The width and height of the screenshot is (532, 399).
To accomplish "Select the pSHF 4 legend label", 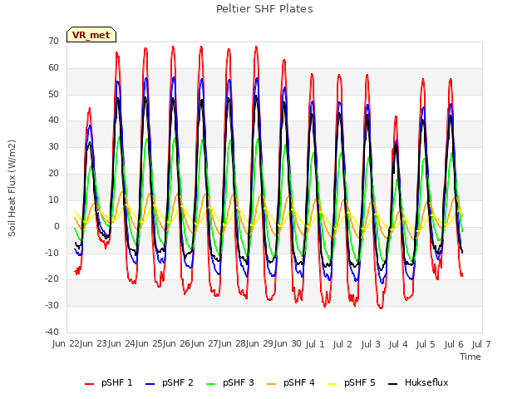I will tap(299, 382).
